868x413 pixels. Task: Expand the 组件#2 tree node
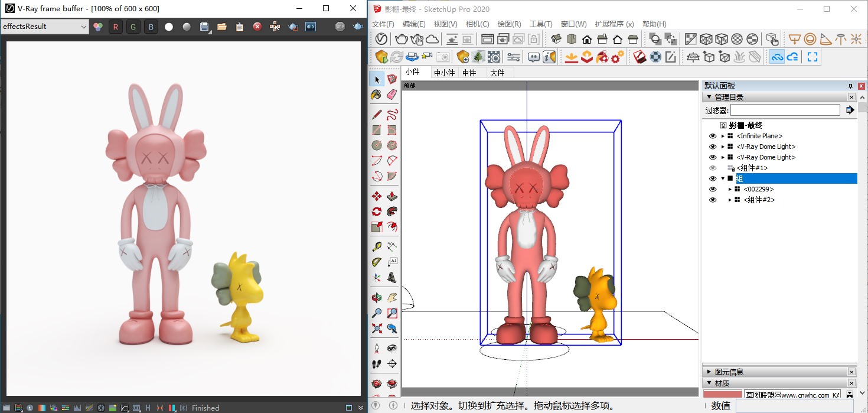coord(730,200)
